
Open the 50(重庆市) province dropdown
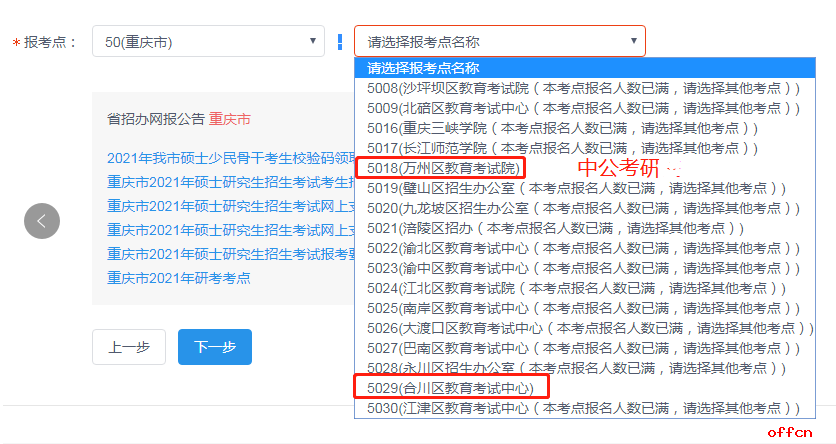207,42
